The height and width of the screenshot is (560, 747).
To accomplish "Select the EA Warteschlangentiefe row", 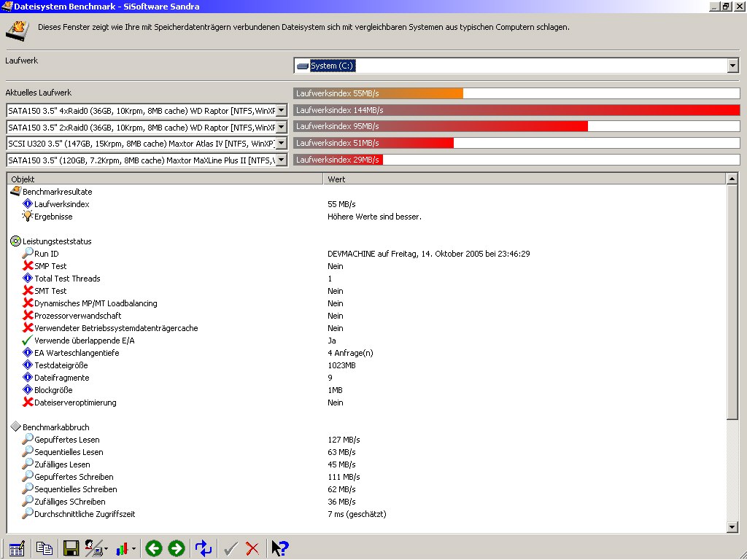I will [x=367, y=352].
